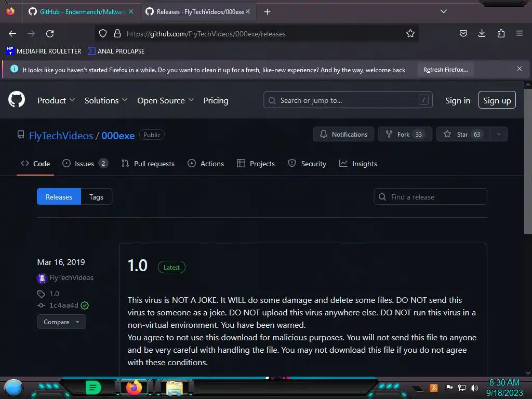Open the MEDIAFIRE ROULETTER bookmark
The width and height of the screenshot is (532, 399).
[x=44, y=51]
